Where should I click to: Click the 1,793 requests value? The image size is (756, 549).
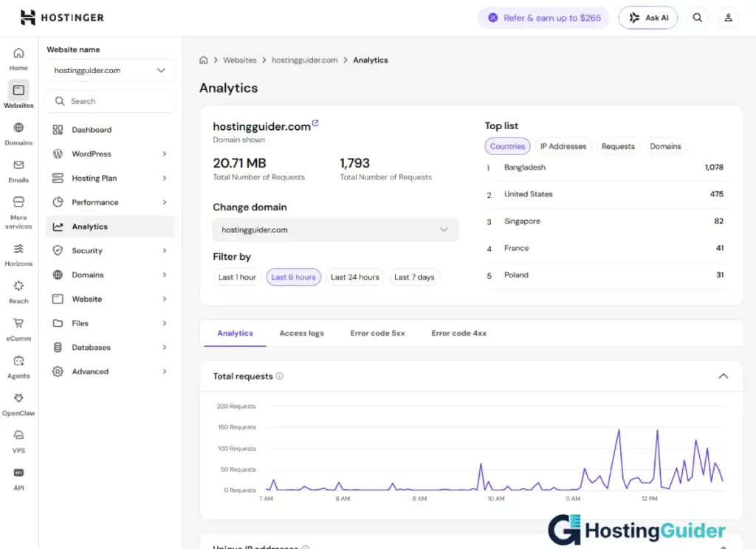pos(354,163)
